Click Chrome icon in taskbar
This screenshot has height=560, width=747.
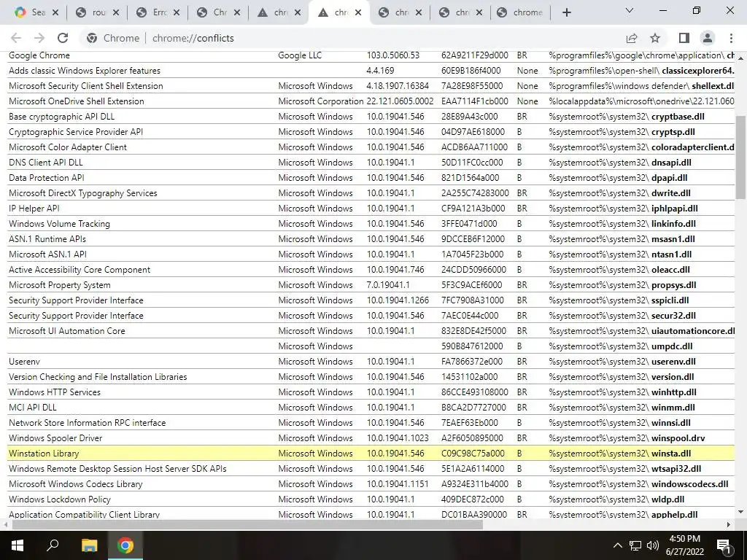click(125, 545)
